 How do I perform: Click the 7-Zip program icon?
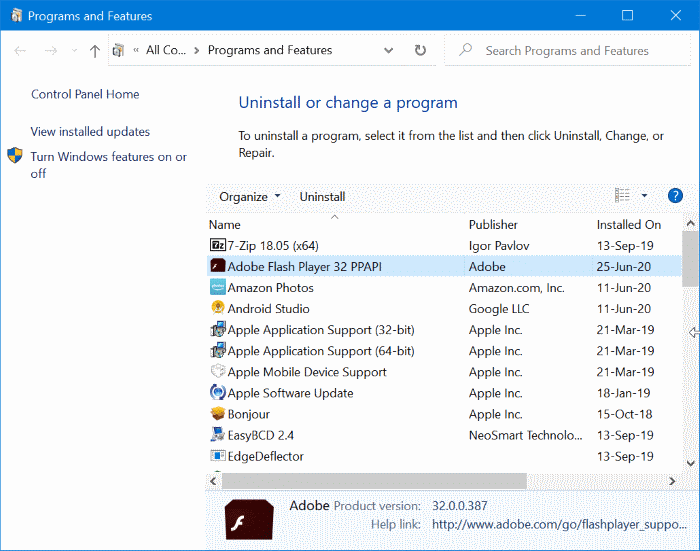pyautogui.click(x=217, y=245)
